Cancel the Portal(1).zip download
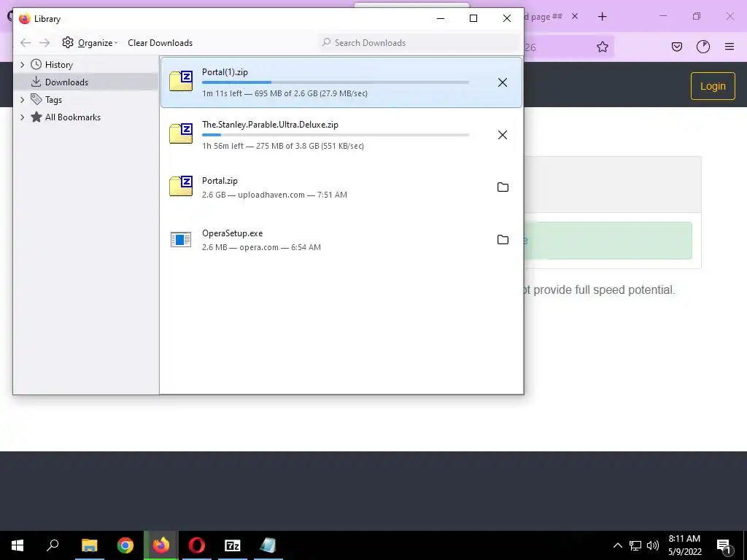This screenshot has height=560, width=747. click(x=502, y=82)
